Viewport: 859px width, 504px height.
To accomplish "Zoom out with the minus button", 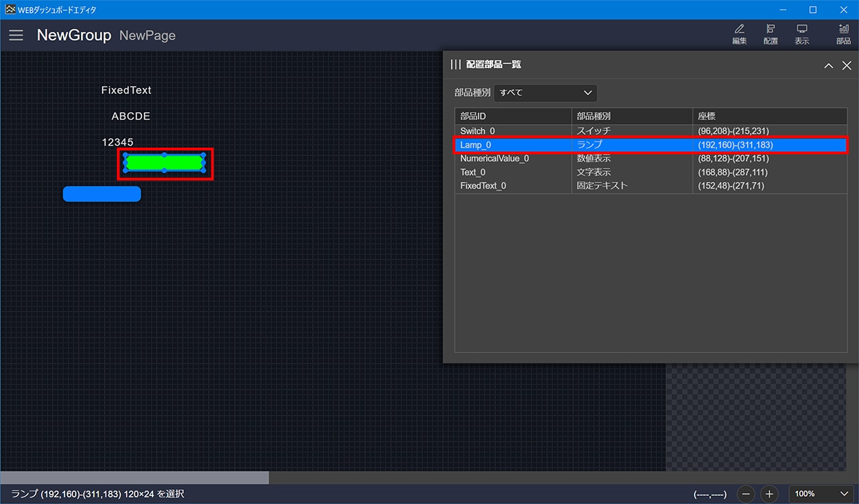I will click(x=747, y=494).
